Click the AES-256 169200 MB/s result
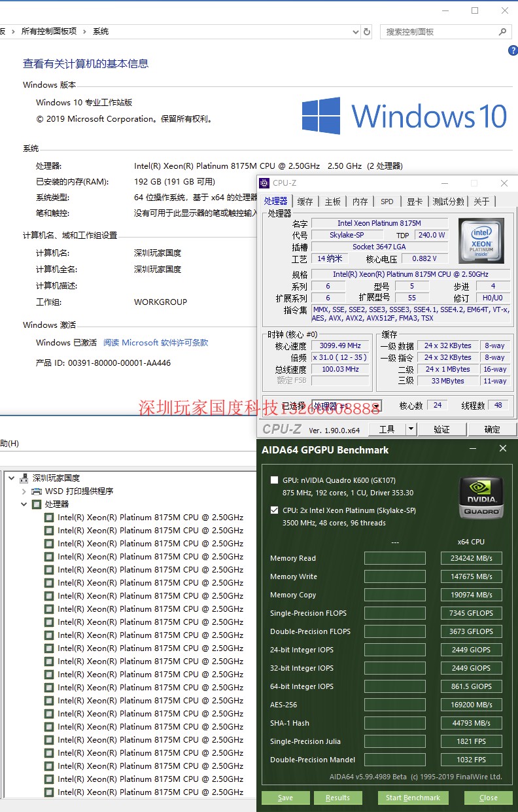Image resolution: width=518 pixels, height=812 pixels. [x=472, y=705]
